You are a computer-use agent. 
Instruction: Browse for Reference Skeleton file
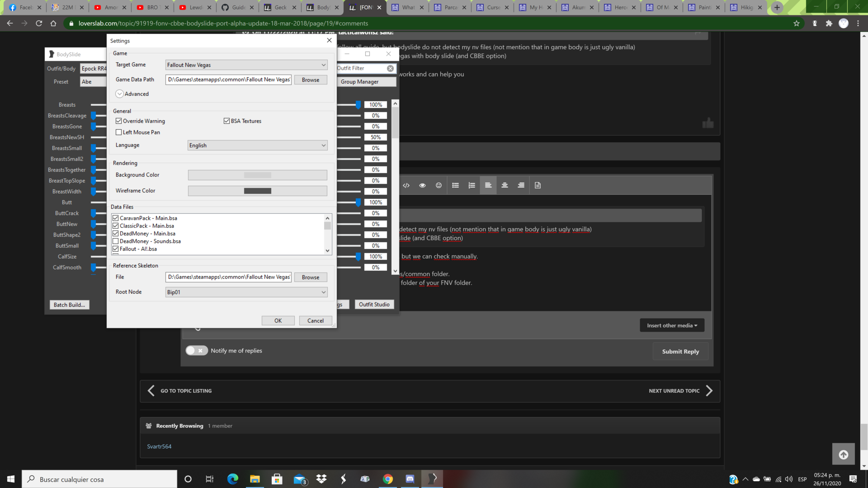[x=311, y=277]
